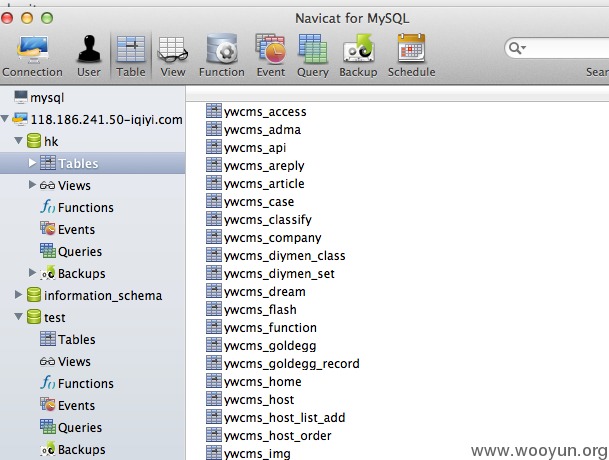Click the Query toolbar icon

[313, 56]
